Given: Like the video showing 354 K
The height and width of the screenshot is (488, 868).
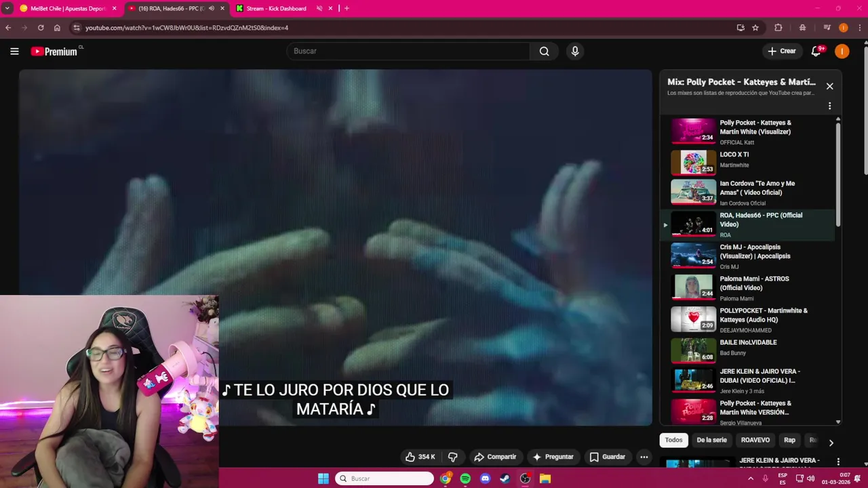Looking at the screenshot, I should tap(420, 457).
